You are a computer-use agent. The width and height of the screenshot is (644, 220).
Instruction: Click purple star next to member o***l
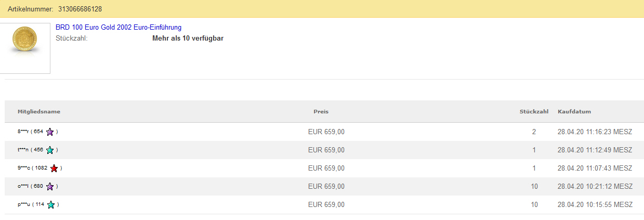tap(50, 187)
